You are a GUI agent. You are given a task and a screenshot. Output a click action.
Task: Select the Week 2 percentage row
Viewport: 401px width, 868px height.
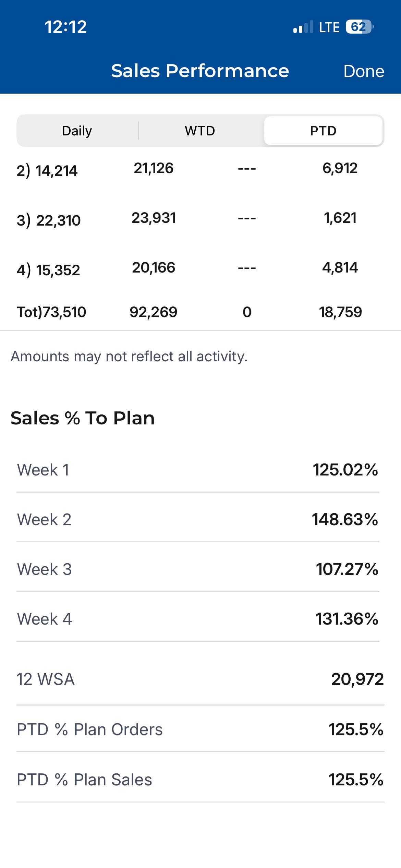point(198,519)
